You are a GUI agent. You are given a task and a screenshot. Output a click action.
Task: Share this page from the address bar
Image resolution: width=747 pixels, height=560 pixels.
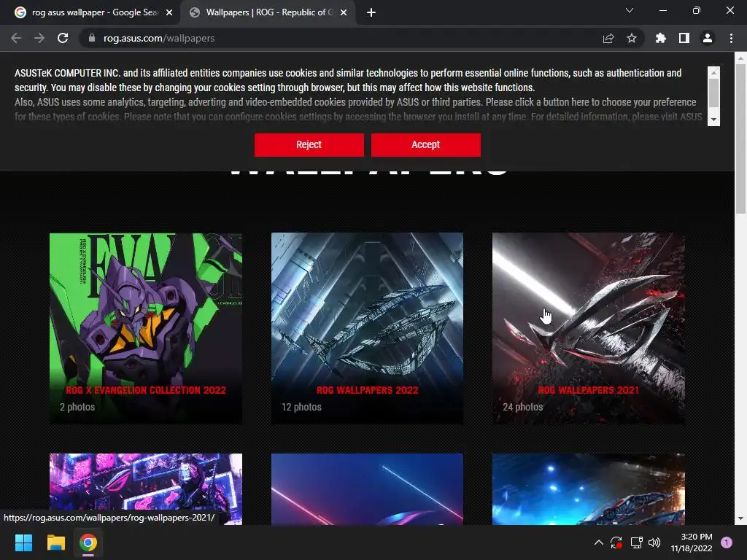coord(608,38)
